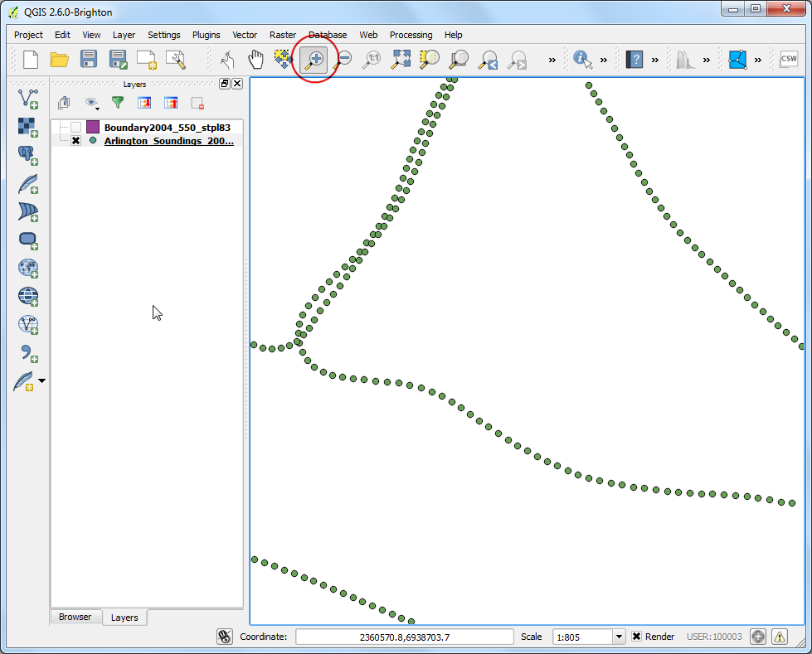The width and height of the screenshot is (812, 654).
Task: Click the Add Oracle GeoRaster Layer icon
Action: [28, 240]
